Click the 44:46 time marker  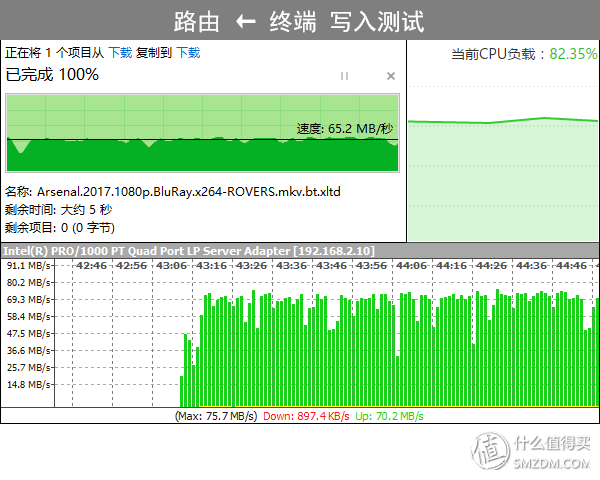point(571,266)
